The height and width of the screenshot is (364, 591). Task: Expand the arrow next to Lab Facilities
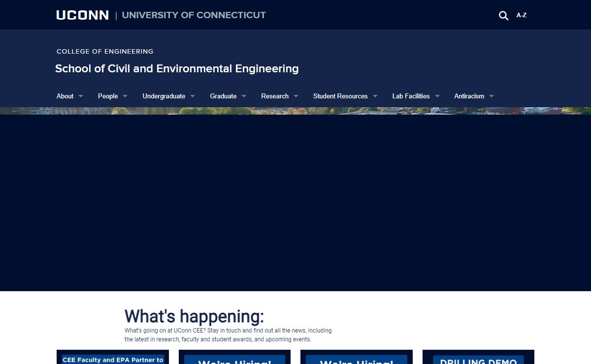click(x=437, y=96)
